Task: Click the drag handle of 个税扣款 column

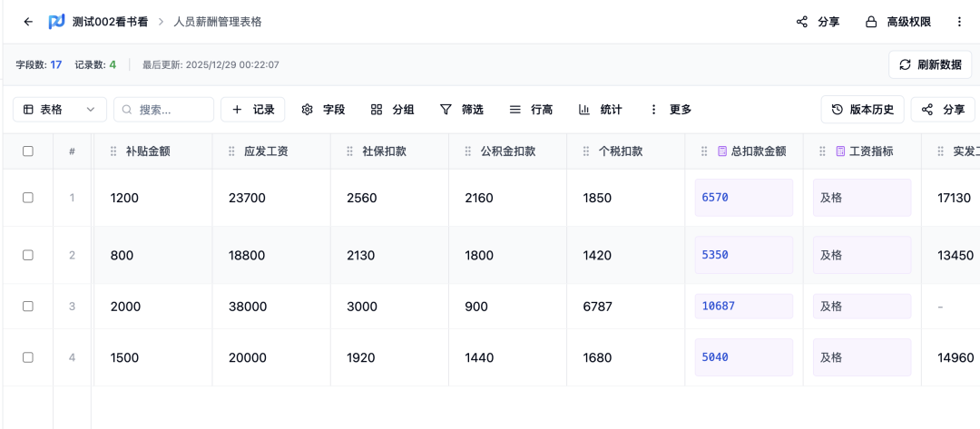Action: tap(586, 151)
